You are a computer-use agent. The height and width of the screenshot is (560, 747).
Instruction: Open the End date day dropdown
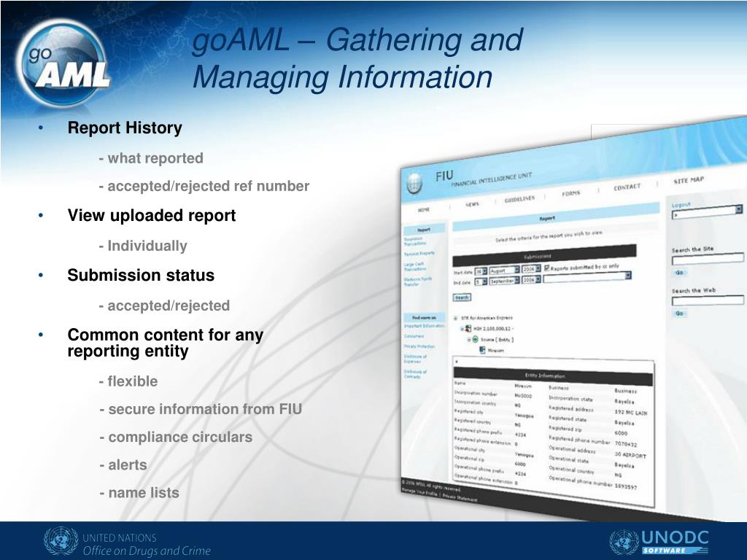click(481, 282)
